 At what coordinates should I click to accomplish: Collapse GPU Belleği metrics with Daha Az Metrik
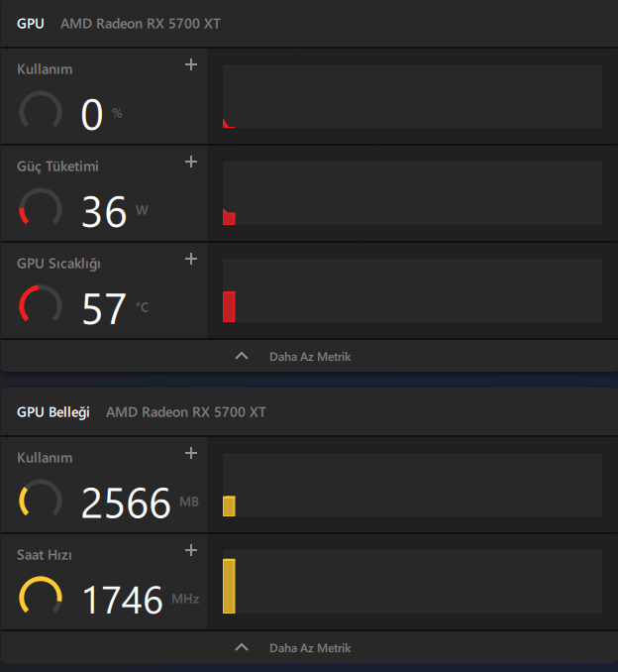click(309, 648)
